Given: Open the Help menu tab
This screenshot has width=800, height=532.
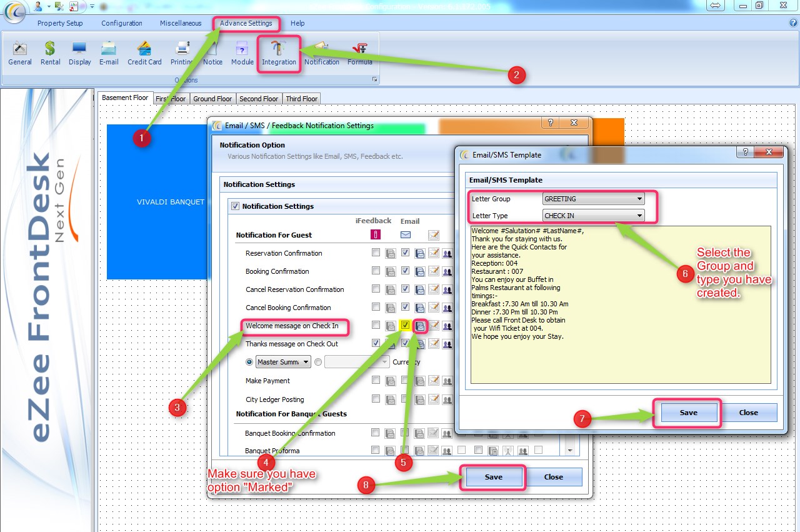Looking at the screenshot, I should click(x=297, y=23).
